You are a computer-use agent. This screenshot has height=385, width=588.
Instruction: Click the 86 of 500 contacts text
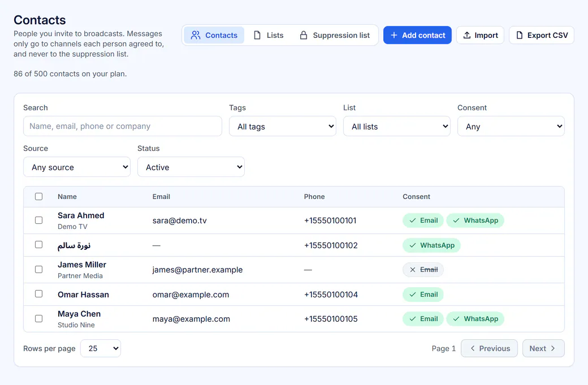pyautogui.click(x=70, y=74)
